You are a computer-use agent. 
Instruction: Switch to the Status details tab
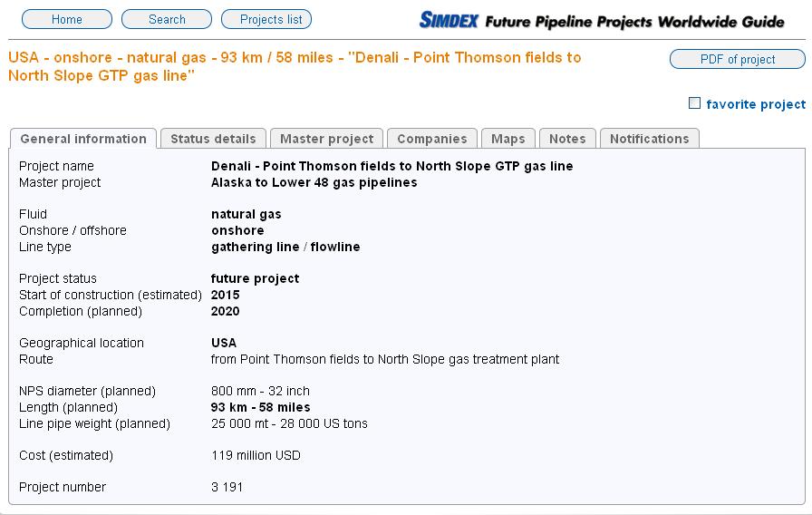pos(213,139)
